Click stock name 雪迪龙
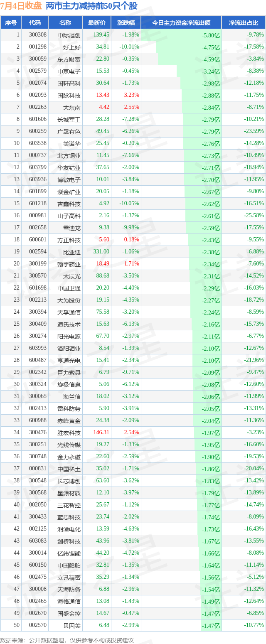Viewport: 266px width, 644px height. tap(72, 228)
